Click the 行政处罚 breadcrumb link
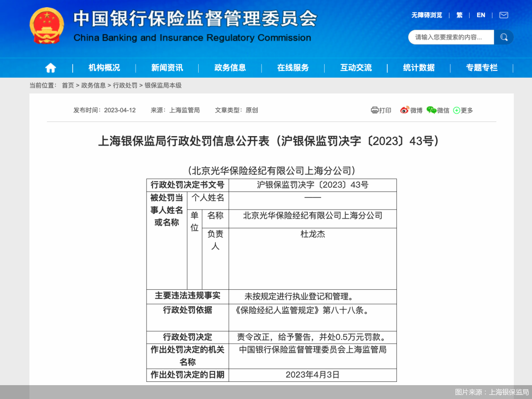 point(125,85)
